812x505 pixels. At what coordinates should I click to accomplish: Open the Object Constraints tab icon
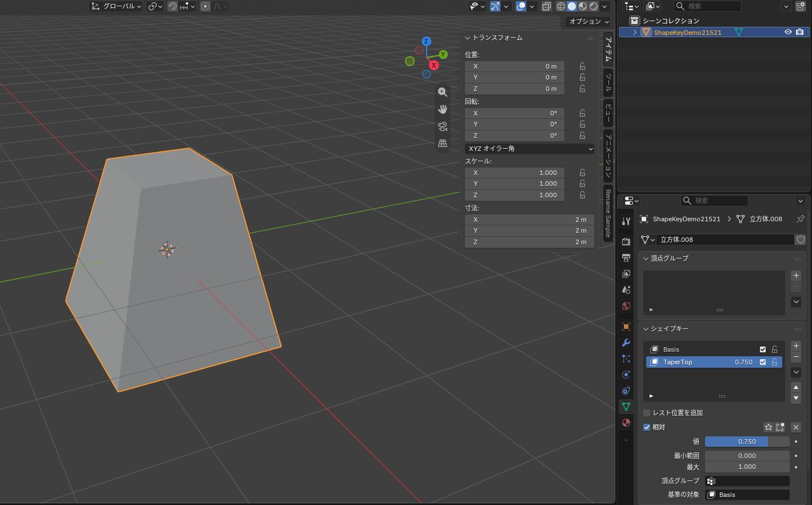[626, 391]
